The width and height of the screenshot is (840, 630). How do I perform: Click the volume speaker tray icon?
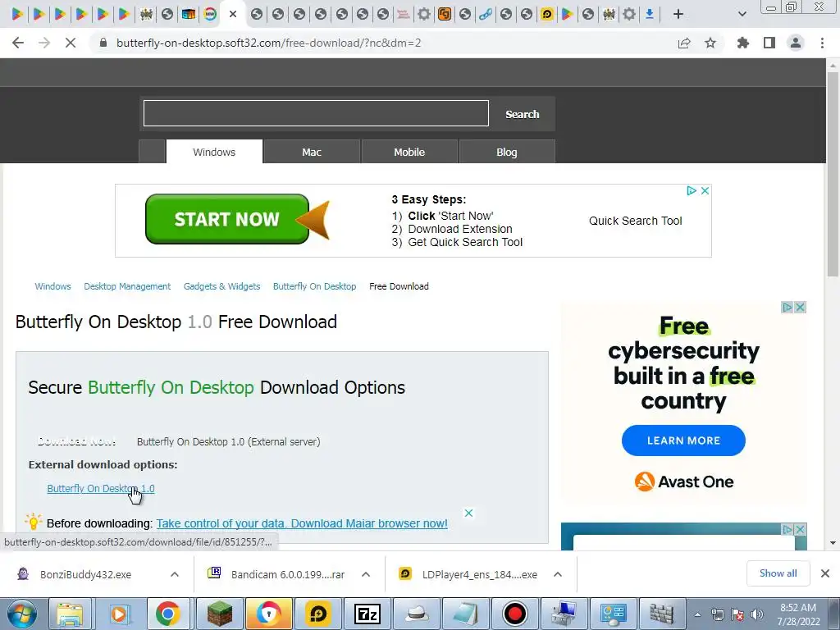[757, 614]
